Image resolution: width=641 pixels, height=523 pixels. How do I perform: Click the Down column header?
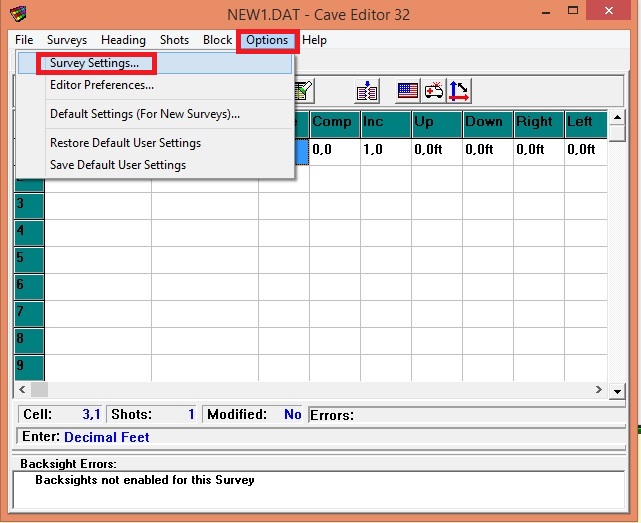point(486,122)
